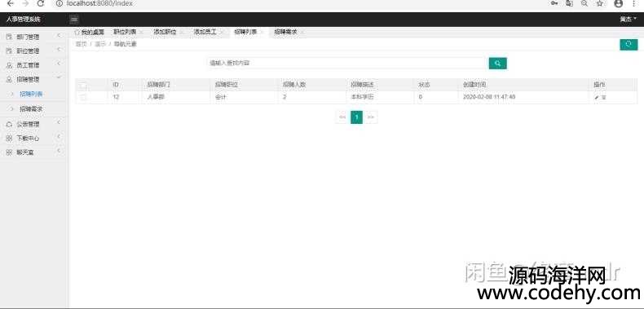This screenshot has width=644, height=309.
Task: Go to page 1 in pagination
Action: coord(356,117)
